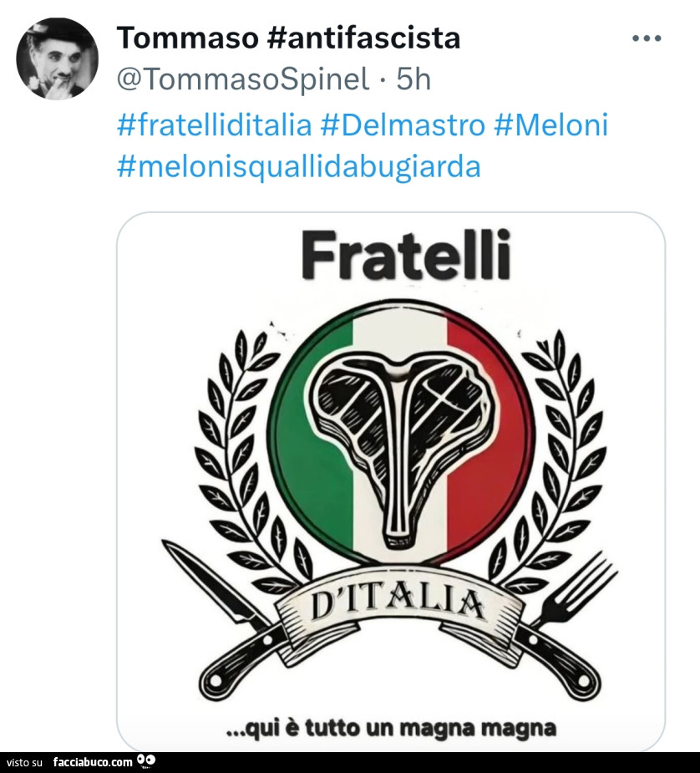Open the Tommaso #antifascista display name
This screenshot has width=700, height=773.
click(288, 38)
